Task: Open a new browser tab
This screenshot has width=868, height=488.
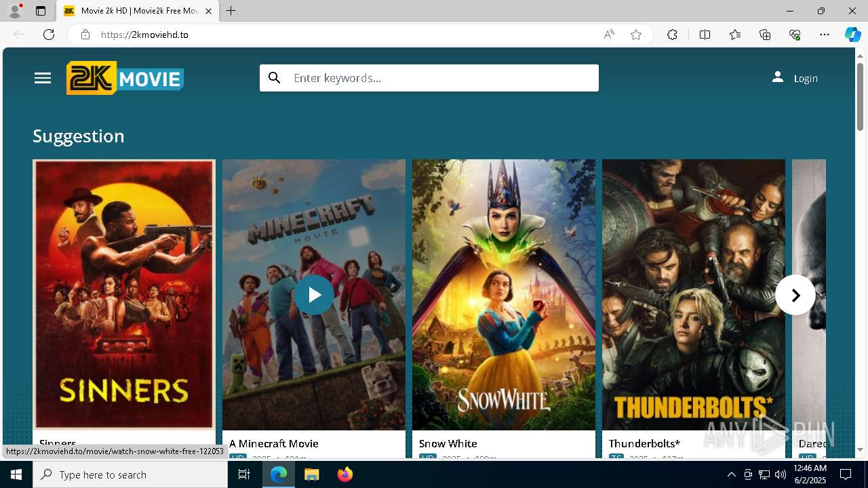Action: (231, 11)
